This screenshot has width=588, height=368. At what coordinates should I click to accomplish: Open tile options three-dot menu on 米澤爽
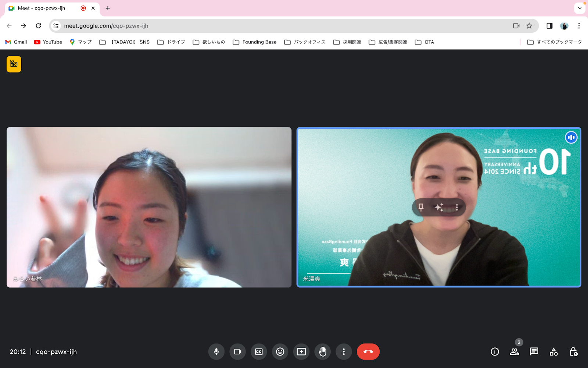pos(457,208)
